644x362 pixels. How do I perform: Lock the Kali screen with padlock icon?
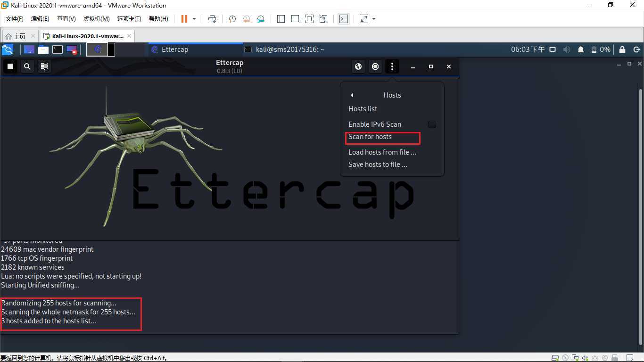622,49
